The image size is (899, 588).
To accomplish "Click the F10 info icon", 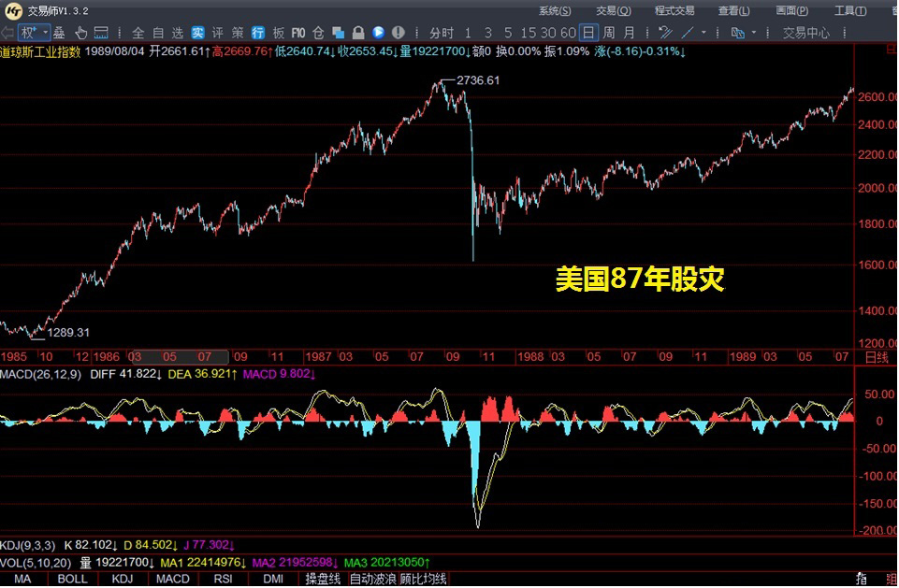I will [x=297, y=33].
